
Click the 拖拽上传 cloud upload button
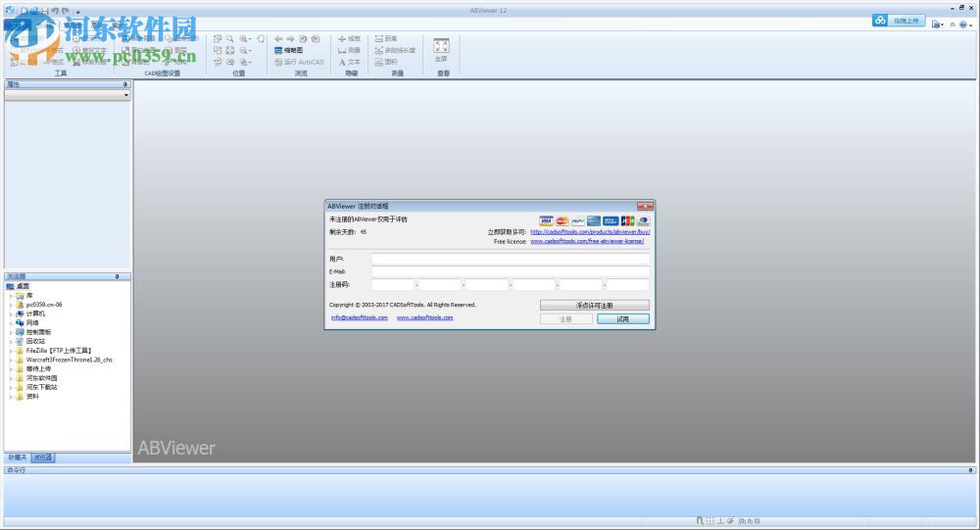(898, 21)
